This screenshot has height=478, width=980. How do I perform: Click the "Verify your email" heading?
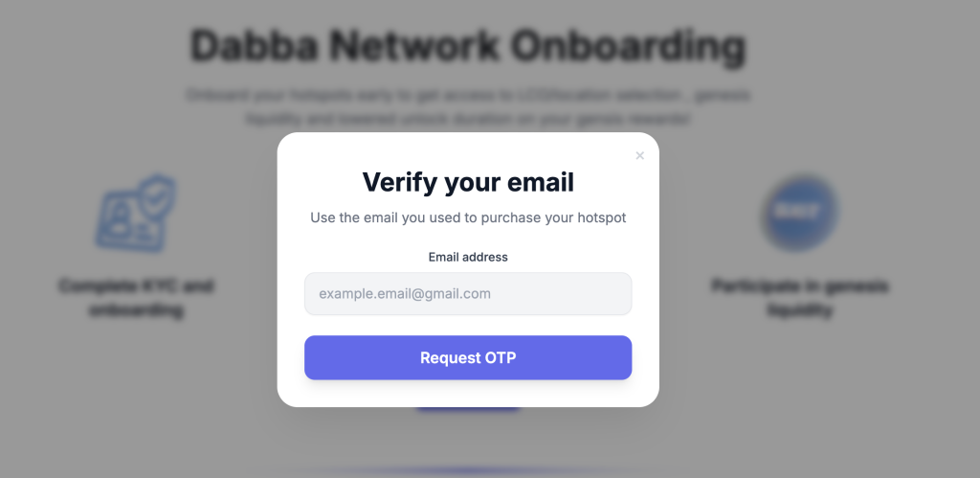pos(467,182)
